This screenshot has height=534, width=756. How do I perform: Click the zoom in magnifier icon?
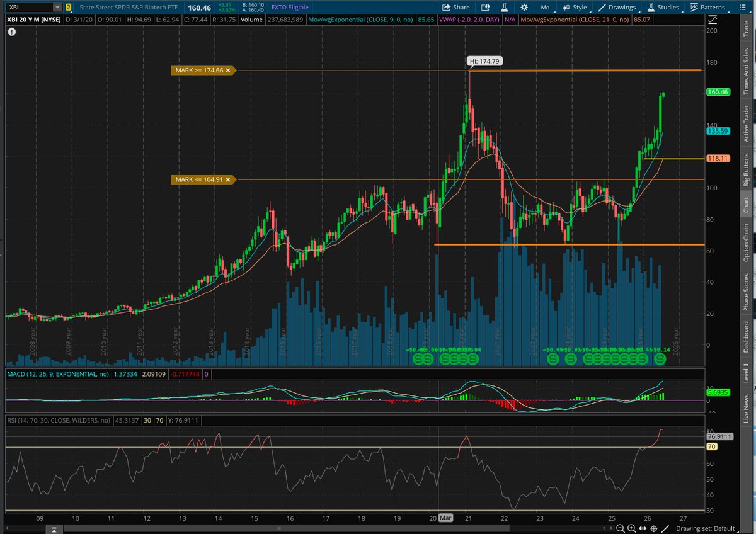(x=633, y=528)
